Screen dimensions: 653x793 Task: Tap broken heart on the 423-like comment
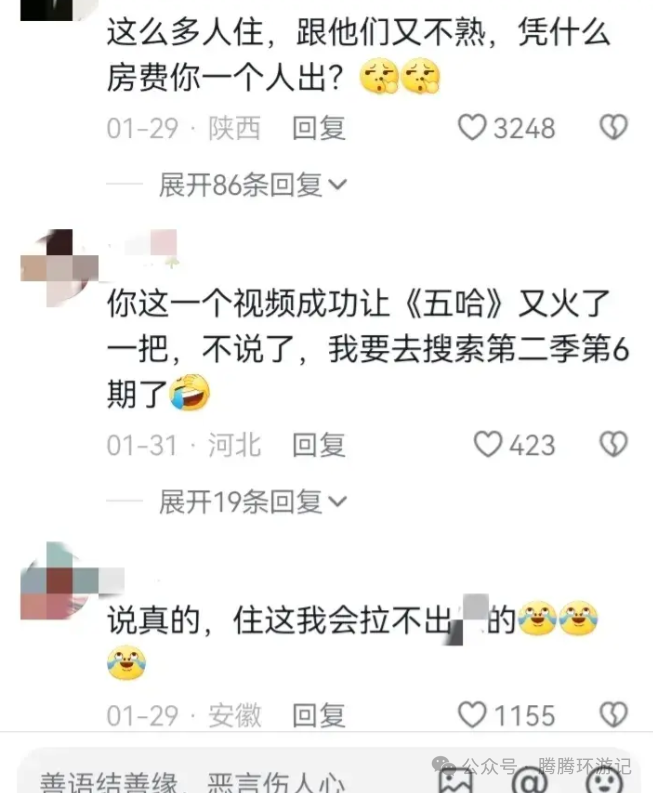(614, 445)
